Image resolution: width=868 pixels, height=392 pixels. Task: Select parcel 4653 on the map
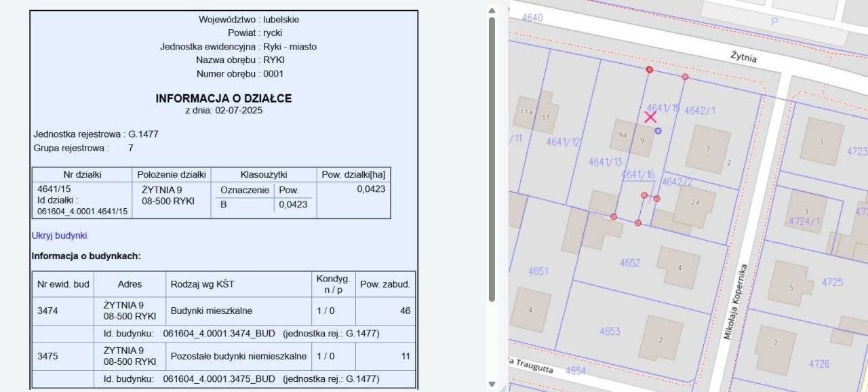pos(610,332)
